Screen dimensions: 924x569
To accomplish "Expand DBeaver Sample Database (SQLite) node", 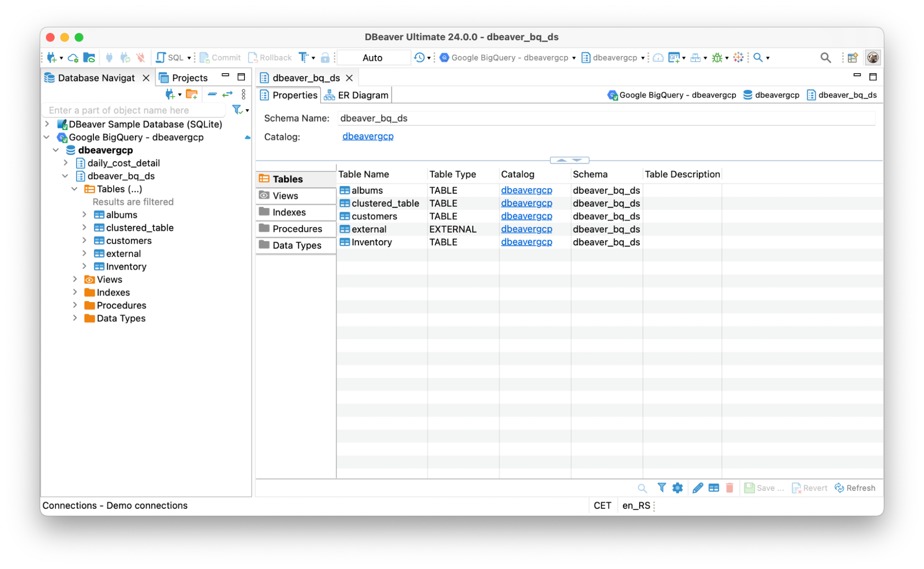I will coord(47,124).
